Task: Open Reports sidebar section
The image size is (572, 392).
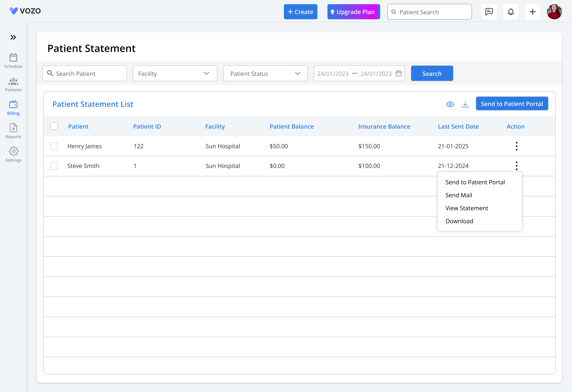Action: (13, 131)
